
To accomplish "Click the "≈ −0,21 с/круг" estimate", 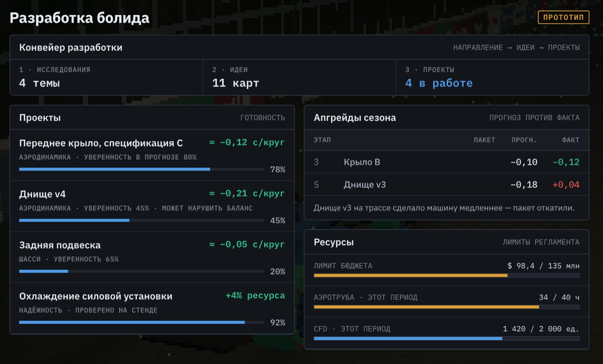I will tap(247, 194).
